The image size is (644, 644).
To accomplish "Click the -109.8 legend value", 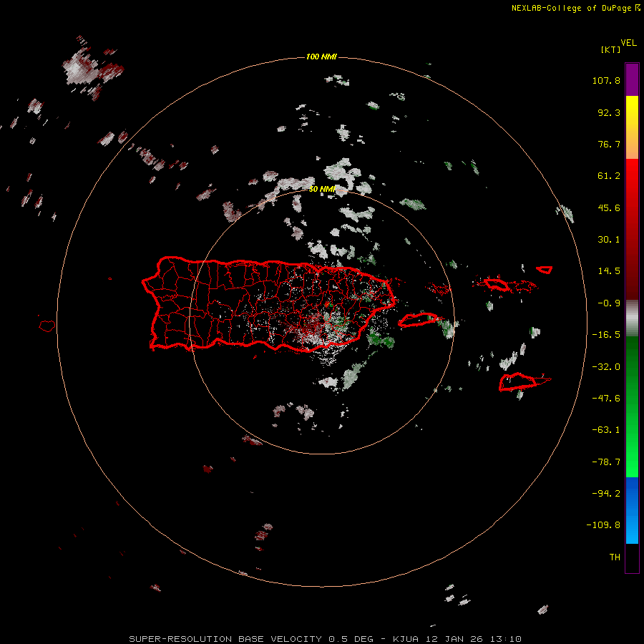I will pos(603,525).
